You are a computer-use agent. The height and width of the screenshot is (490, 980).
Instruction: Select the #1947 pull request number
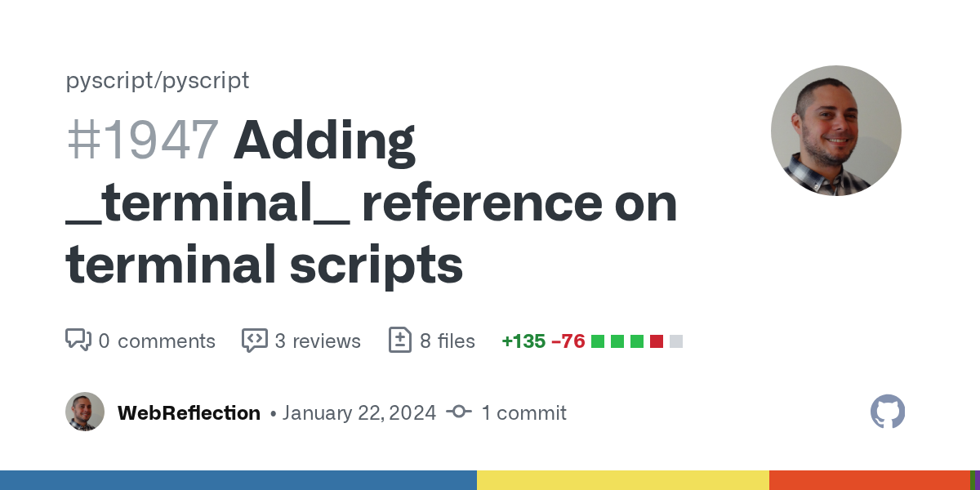coord(142,140)
